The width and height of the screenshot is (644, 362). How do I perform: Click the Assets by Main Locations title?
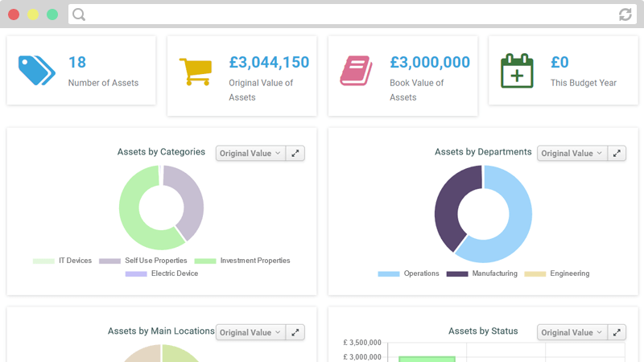(161, 331)
